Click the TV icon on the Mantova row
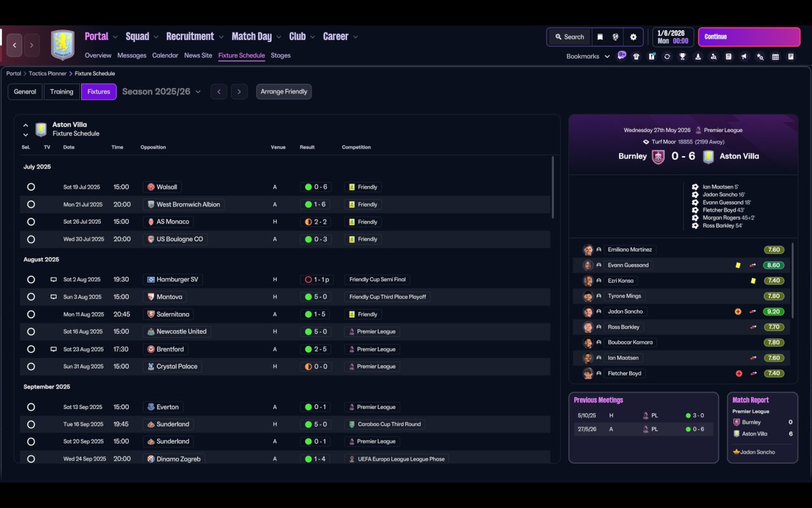 53,297
